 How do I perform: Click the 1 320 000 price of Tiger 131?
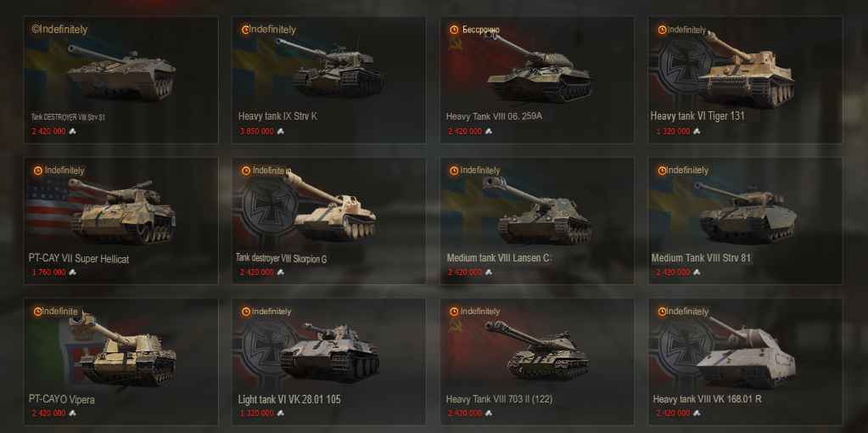click(673, 132)
